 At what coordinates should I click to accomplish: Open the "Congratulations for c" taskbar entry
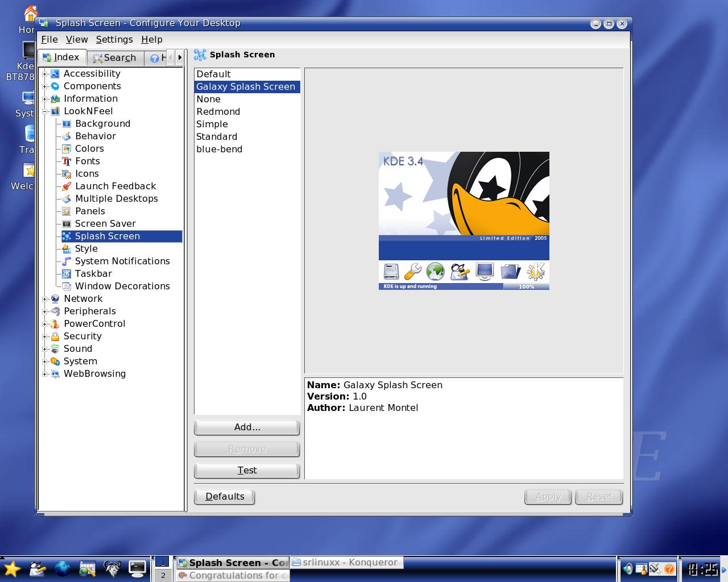coord(233,575)
